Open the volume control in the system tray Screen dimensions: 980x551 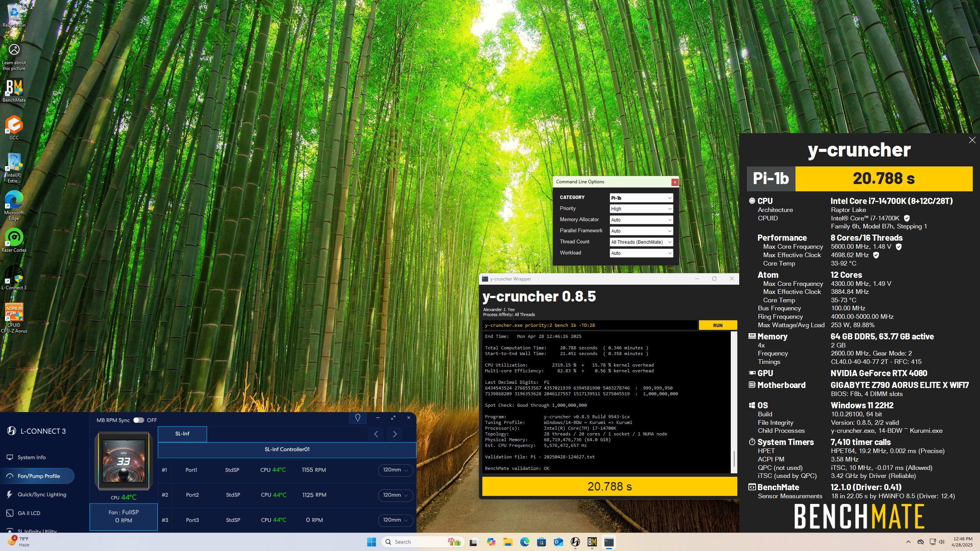pos(941,542)
